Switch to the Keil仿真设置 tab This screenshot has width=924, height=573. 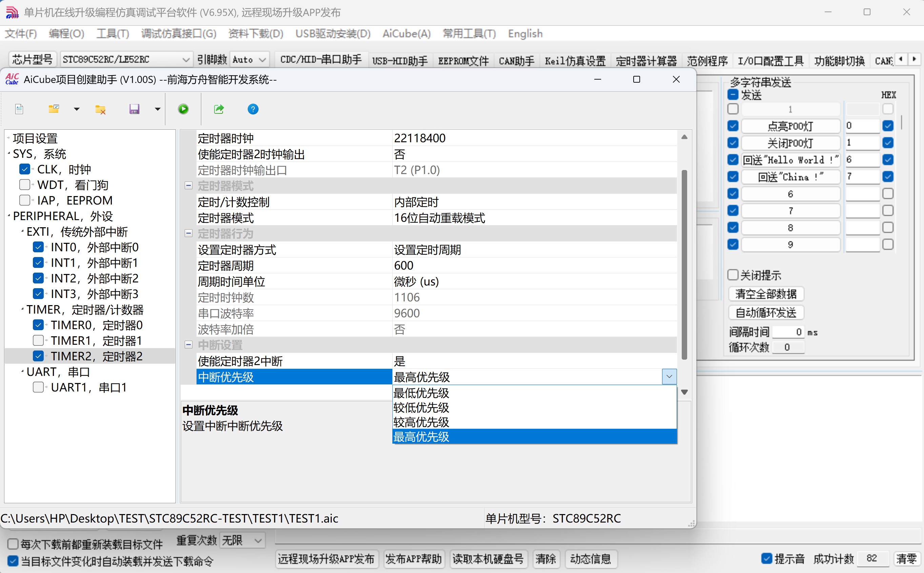pos(575,61)
